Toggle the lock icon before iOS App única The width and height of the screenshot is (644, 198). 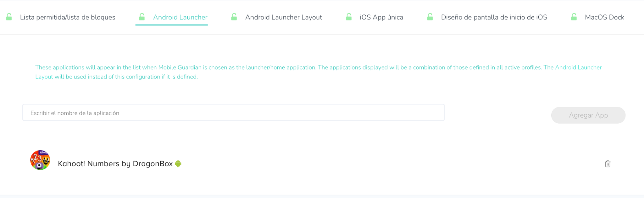pos(349,17)
